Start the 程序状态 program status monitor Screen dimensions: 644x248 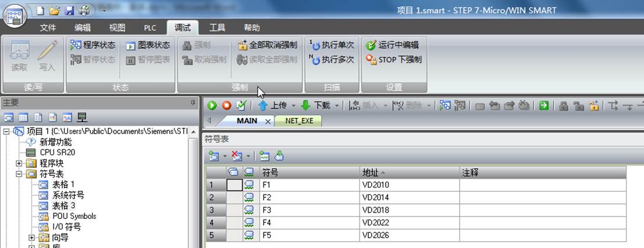click(x=93, y=45)
